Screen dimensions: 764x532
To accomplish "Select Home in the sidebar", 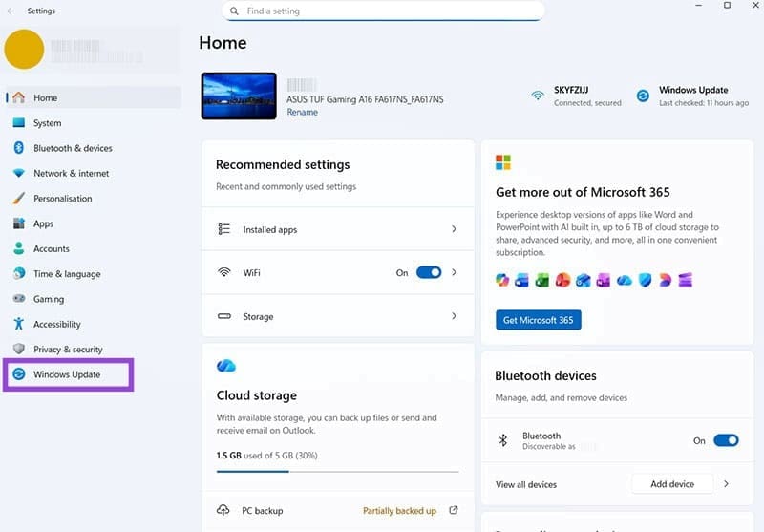I will [94, 97].
